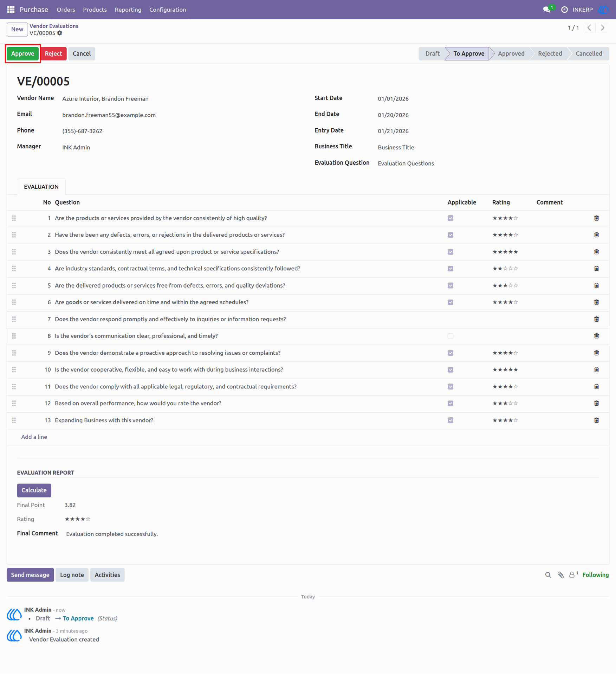
Task: Click the user avatar icon in top bar
Action: click(603, 9)
